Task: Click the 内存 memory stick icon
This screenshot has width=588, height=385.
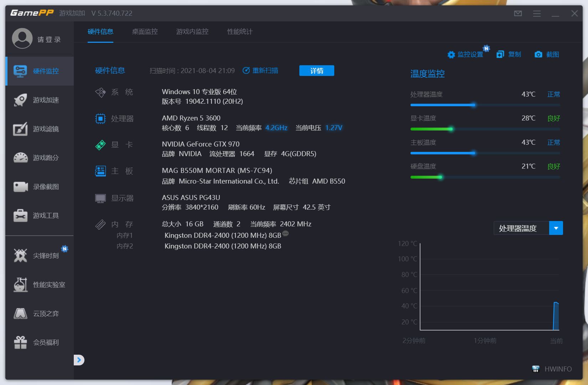Action: (x=100, y=224)
